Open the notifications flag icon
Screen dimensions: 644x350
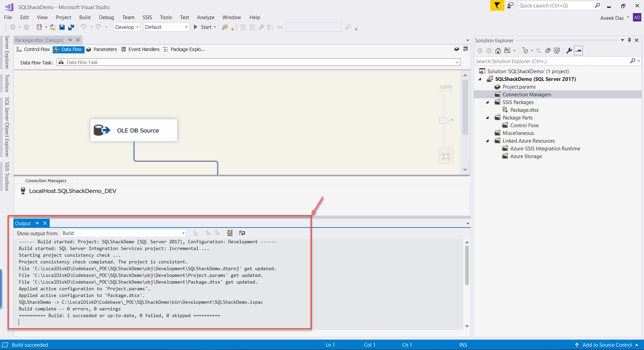coord(497,6)
